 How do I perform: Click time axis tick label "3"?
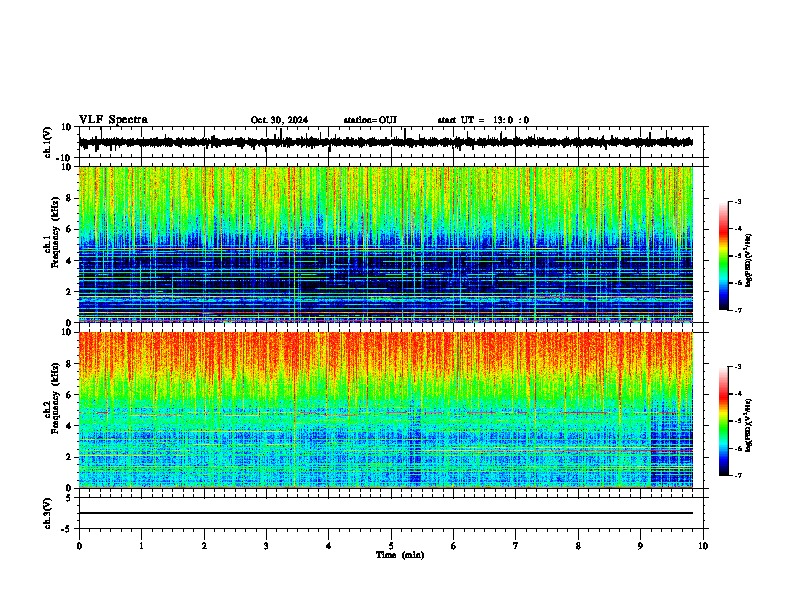point(267,546)
